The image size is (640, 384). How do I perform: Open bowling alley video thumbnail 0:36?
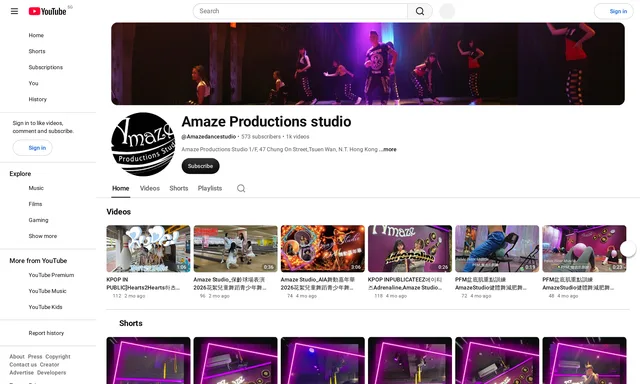pos(236,249)
